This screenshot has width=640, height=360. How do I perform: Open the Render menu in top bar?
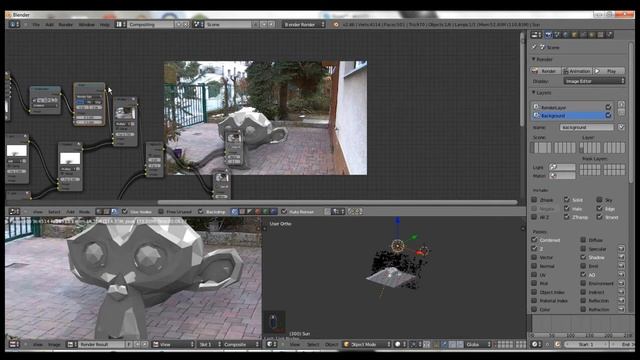pos(65,24)
